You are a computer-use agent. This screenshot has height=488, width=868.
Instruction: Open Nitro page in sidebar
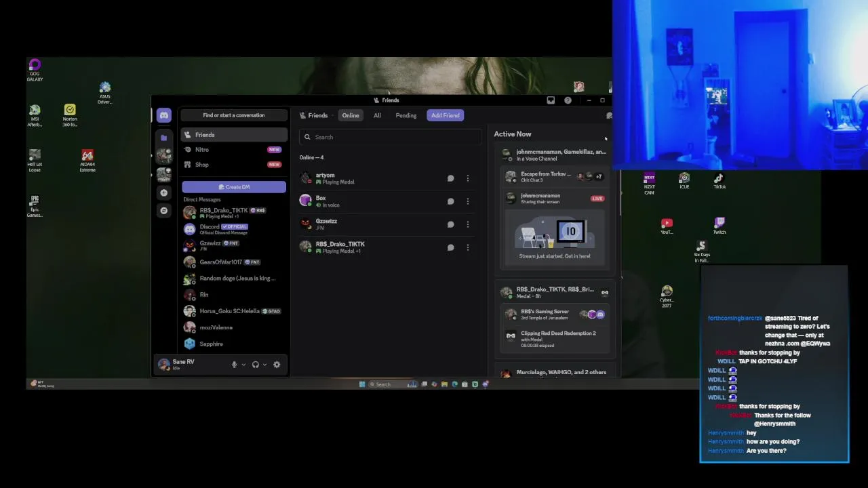point(234,150)
